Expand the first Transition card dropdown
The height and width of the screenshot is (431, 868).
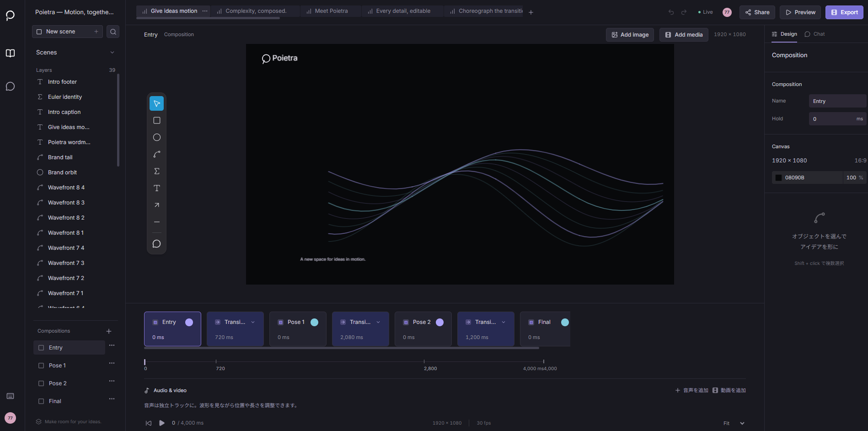point(253,322)
